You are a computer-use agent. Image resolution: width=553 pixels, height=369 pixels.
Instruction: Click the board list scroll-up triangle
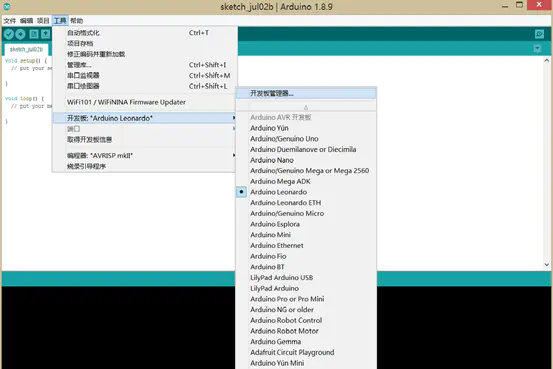click(x=306, y=107)
